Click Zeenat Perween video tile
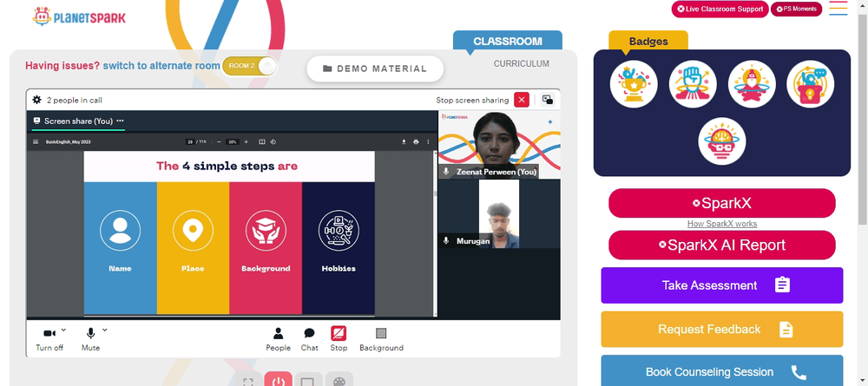This screenshot has height=386, width=868. tap(499, 144)
